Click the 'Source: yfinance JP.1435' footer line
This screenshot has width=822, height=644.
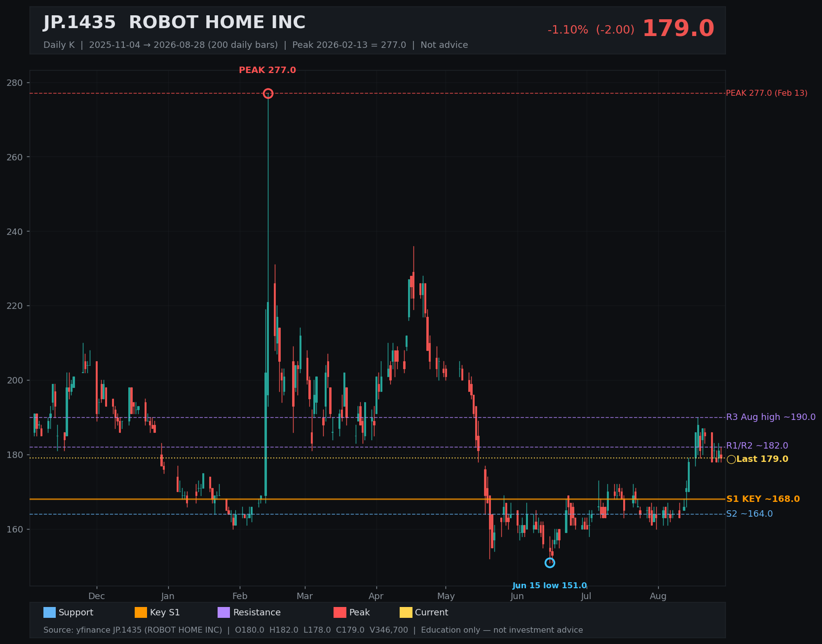point(313,630)
